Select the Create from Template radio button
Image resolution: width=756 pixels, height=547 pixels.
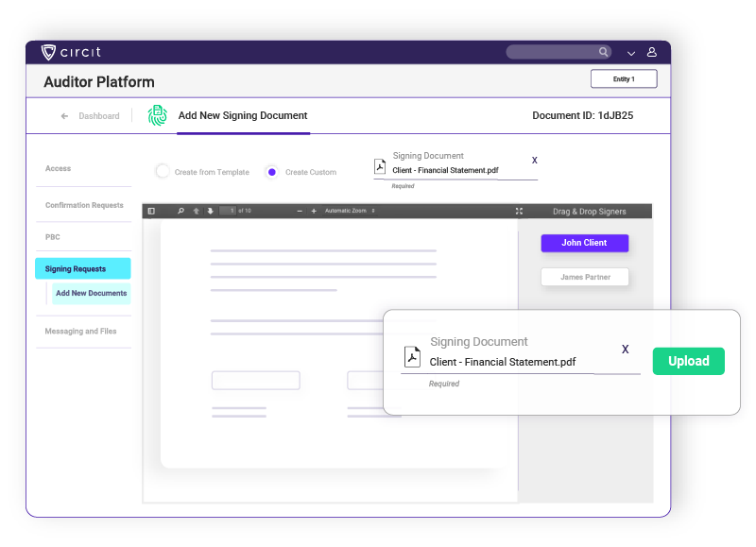tap(163, 172)
